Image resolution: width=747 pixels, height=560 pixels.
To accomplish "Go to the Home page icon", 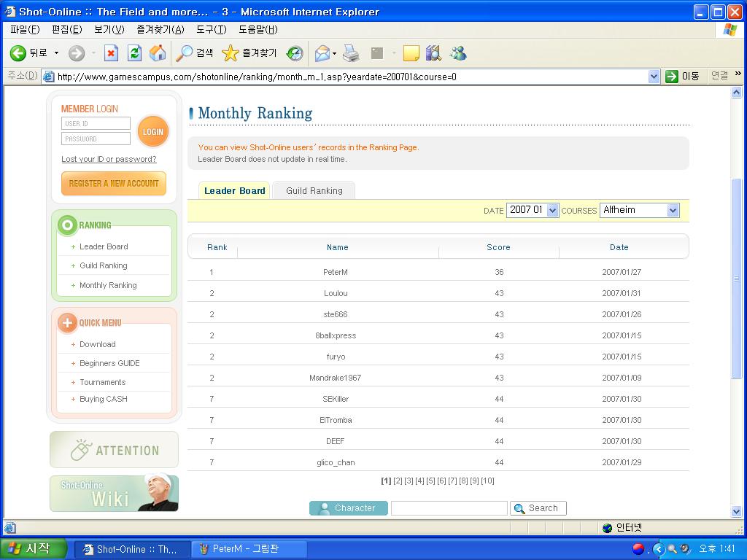I will (x=158, y=53).
